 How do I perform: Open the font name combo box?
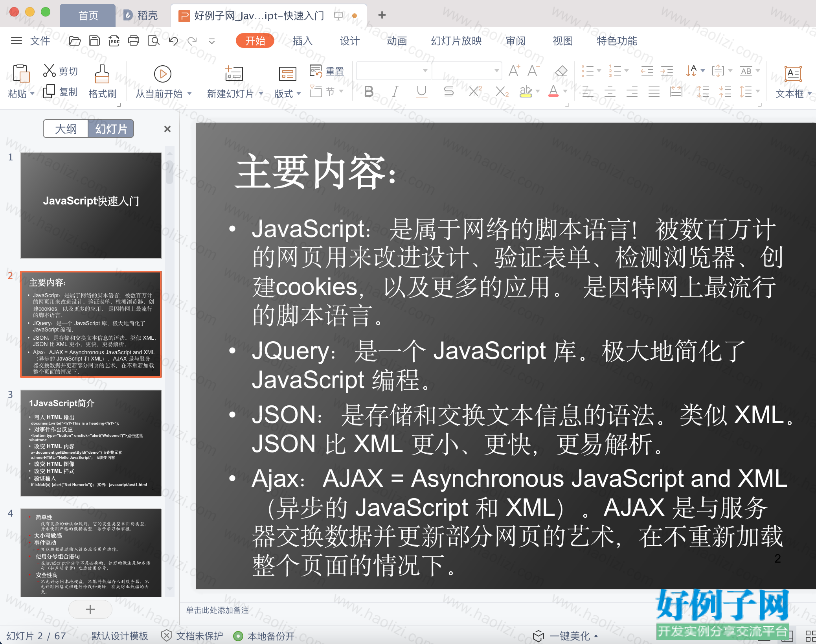393,71
